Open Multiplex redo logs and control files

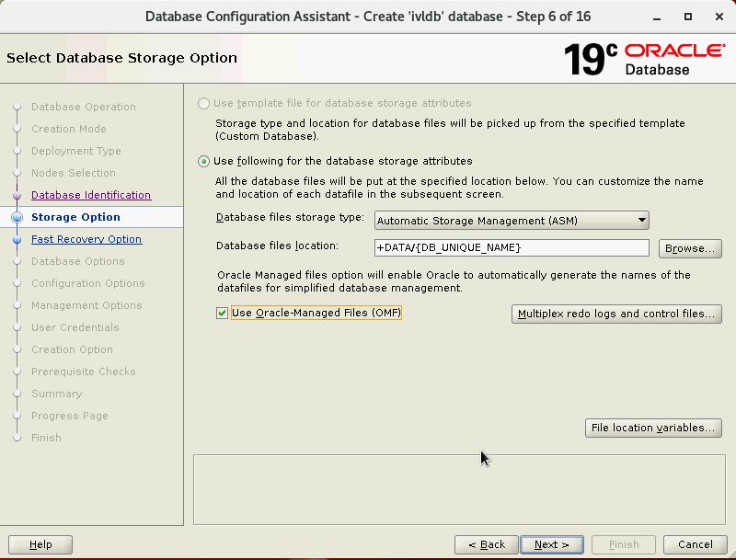[615, 314]
